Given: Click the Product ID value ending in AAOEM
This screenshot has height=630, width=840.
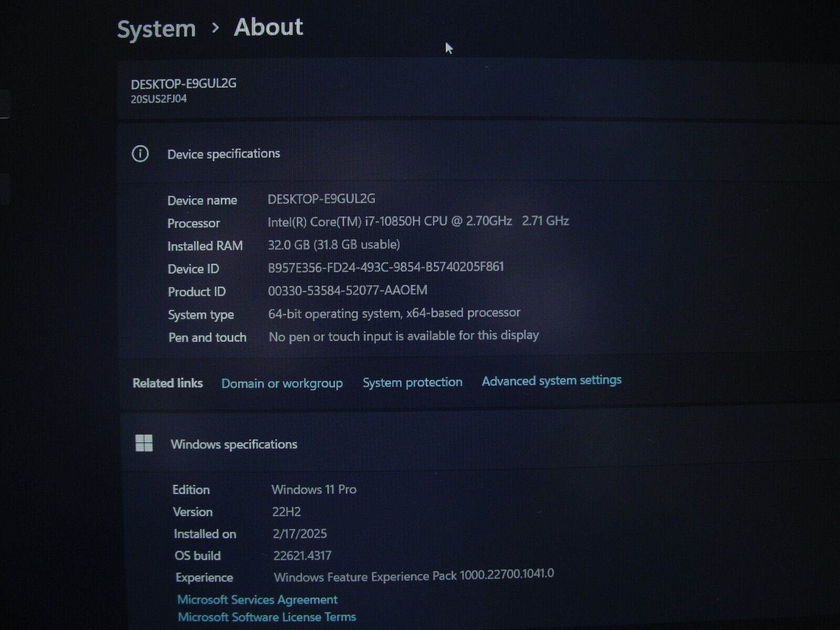Looking at the screenshot, I should [348, 290].
